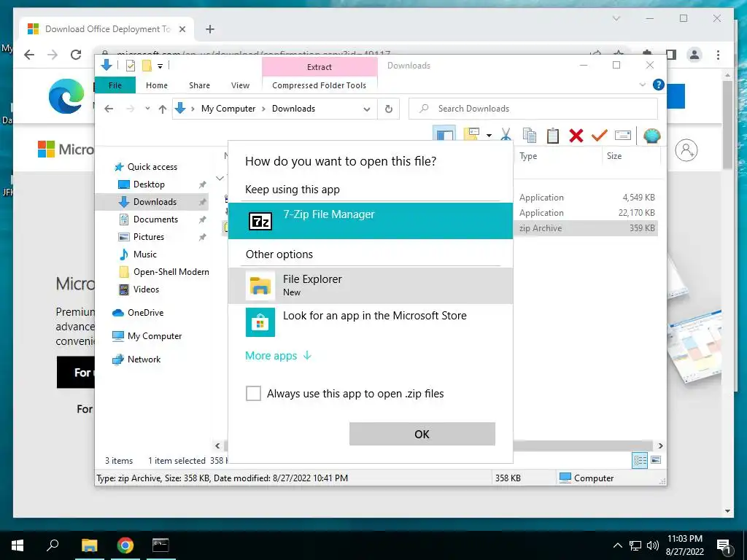Click the Search Downloads field
This screenshot has width=747, height=560.
pos(533,109)
